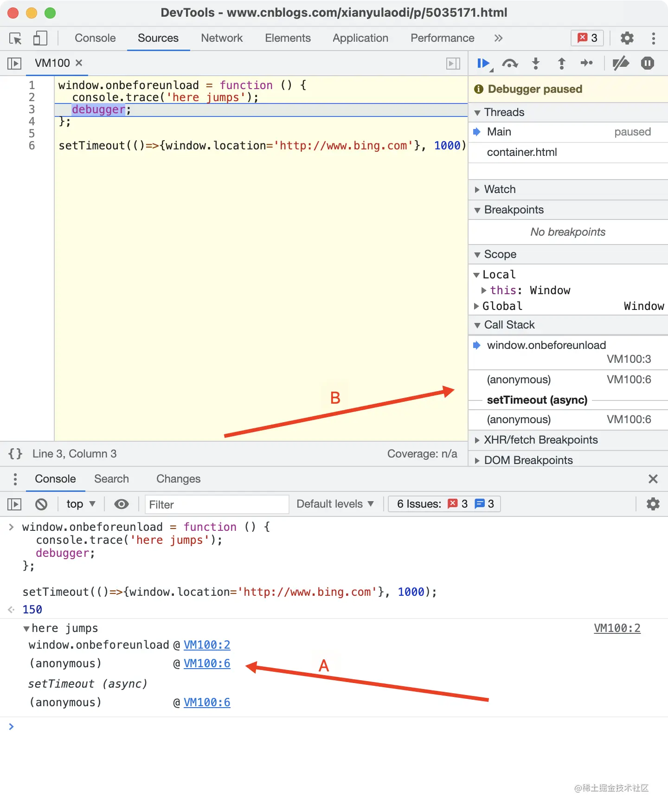Step out of current function
The image size is (668, 812).
[561, 63]
